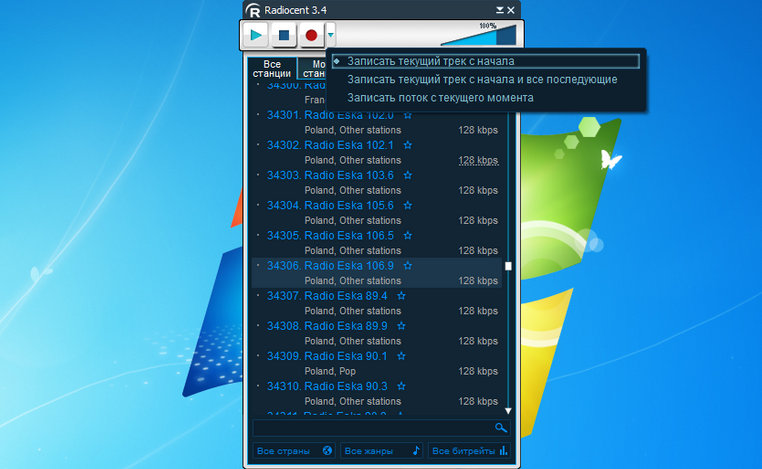Screen dimensions: 762x469
Task: Select station 34306. Radio Eska 106.9
Action: tap(330, 266)
